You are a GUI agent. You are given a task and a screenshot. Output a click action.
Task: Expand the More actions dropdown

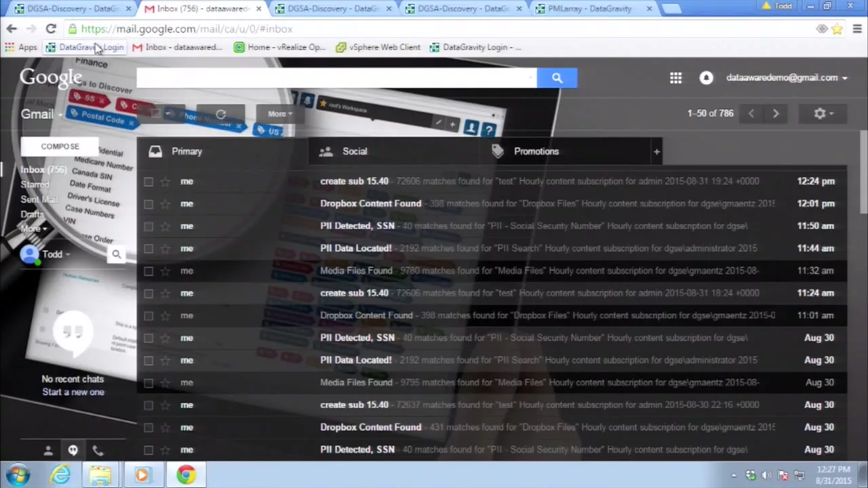click(x=279, y=114)
